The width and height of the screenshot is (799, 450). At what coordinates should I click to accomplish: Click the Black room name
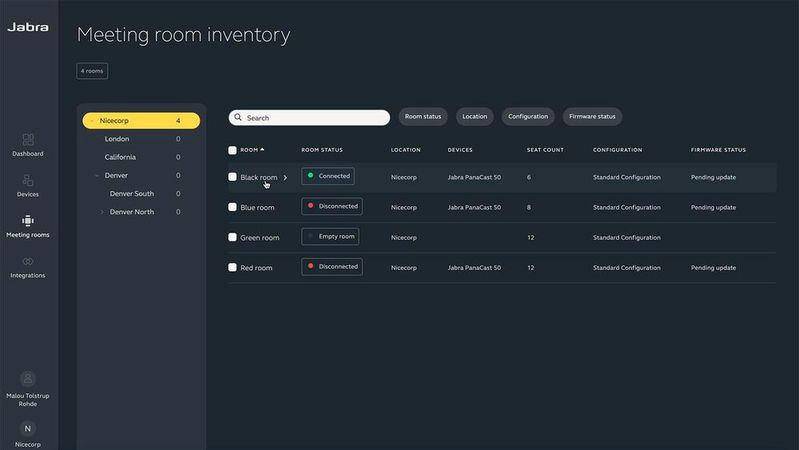point(259,177)
